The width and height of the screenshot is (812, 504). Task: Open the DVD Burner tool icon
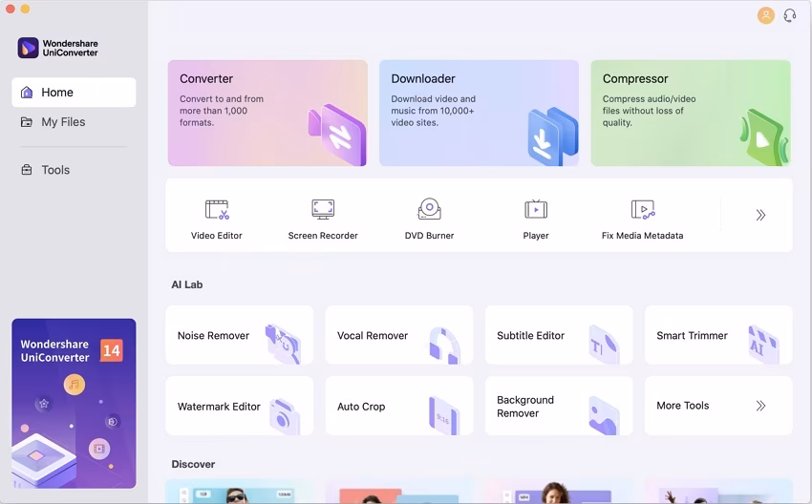(x=429, y=209)
